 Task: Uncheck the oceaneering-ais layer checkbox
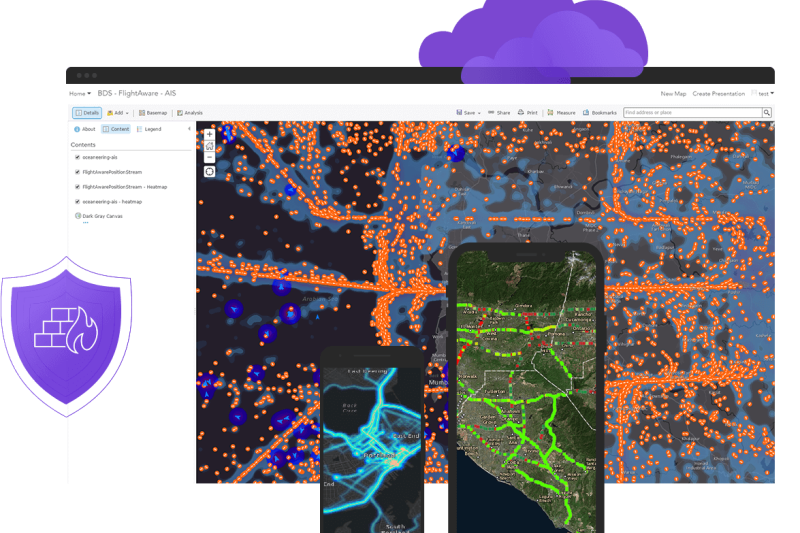click(78, 158)
